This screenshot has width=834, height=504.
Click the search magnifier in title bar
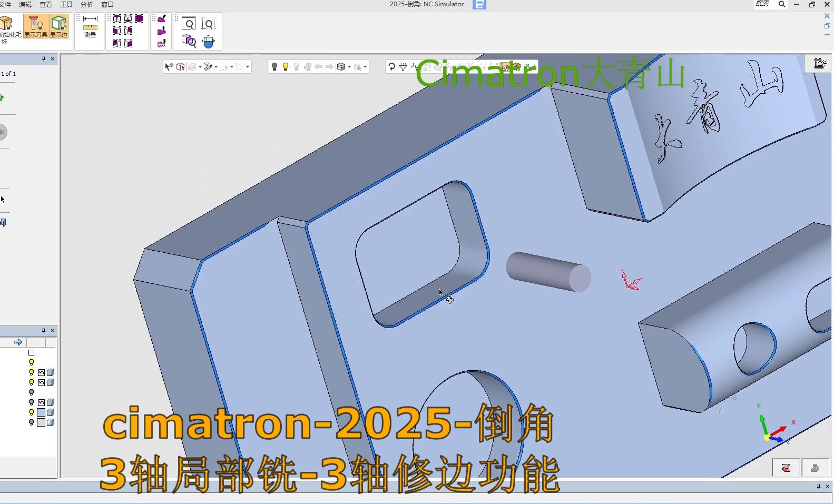[x=782, y=4]
